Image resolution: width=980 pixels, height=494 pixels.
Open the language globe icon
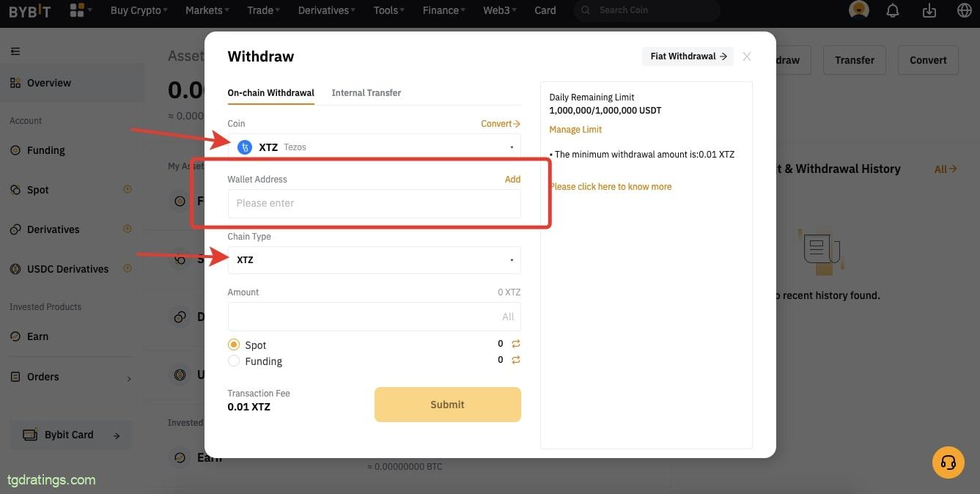[x=965, y=10]
